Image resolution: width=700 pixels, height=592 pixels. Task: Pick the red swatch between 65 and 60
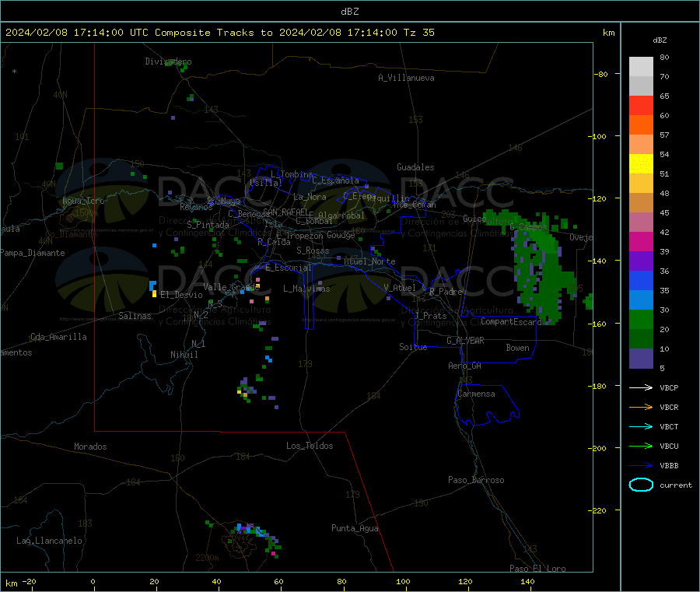pyautogui.click(x=641, y=105)
